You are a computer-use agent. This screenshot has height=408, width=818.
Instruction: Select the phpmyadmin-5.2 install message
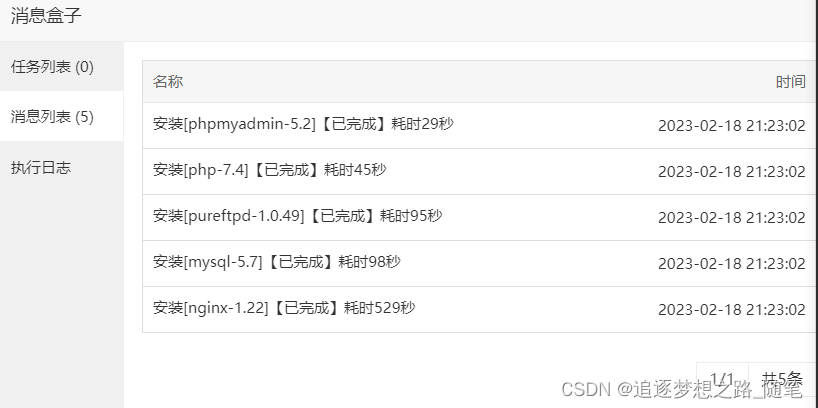(304, 124)
